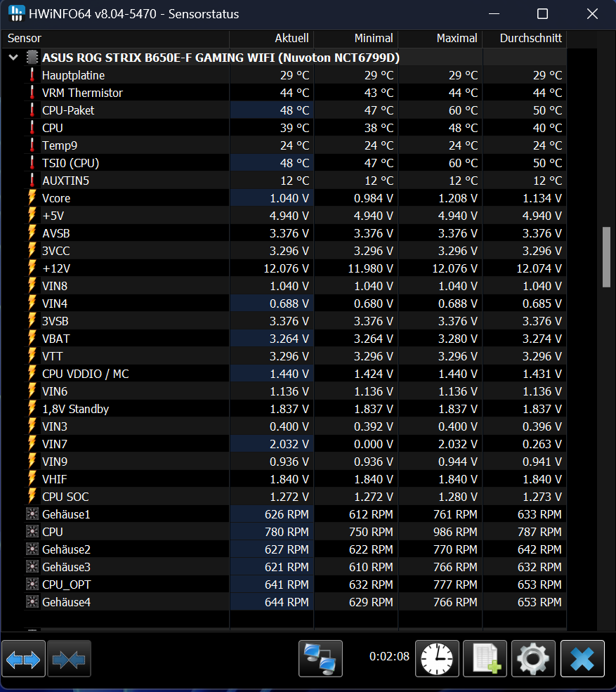Viewport: 616px width, 692px height.
Task: Click the Aktuell column header
Action: coord(272,39)
